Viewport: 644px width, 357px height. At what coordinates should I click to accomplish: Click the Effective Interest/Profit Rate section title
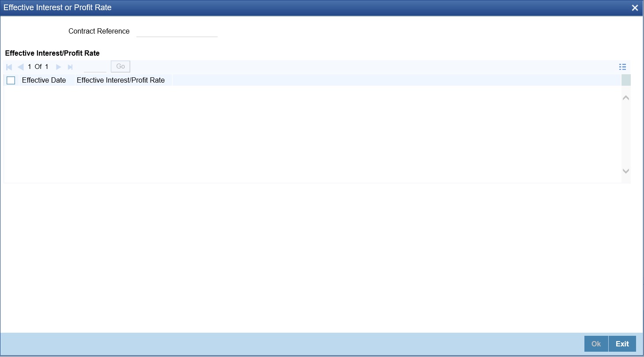click(53, 53)
